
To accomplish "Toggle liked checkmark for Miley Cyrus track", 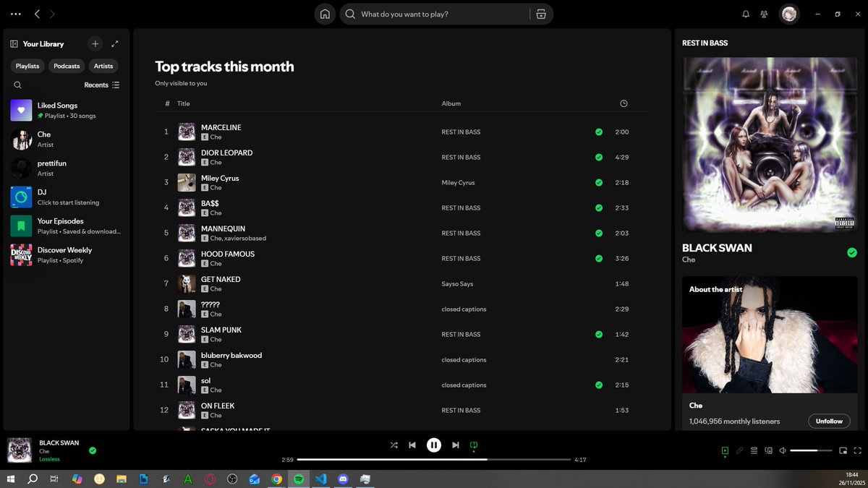I will click(599, 183).
